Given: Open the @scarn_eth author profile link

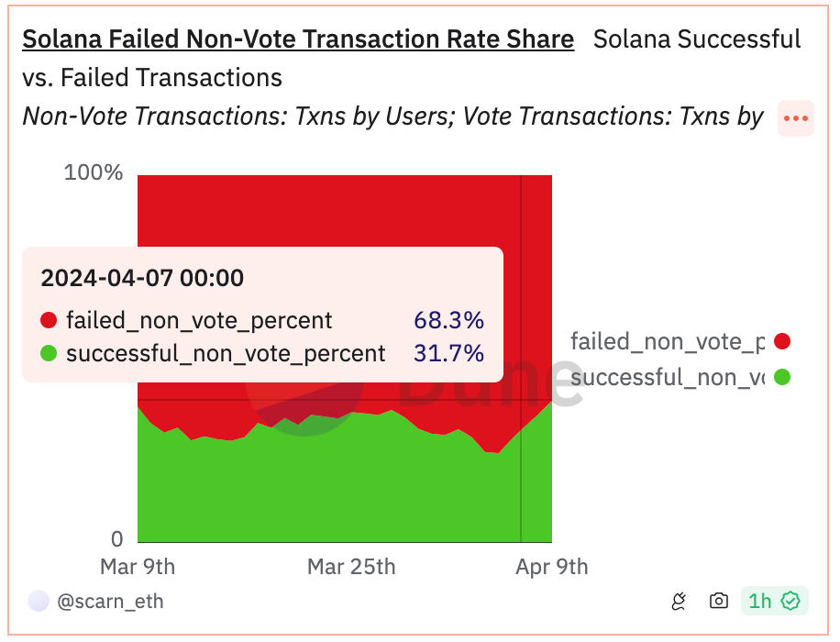Looking at the screenshot, I should [x=110, y=602].
